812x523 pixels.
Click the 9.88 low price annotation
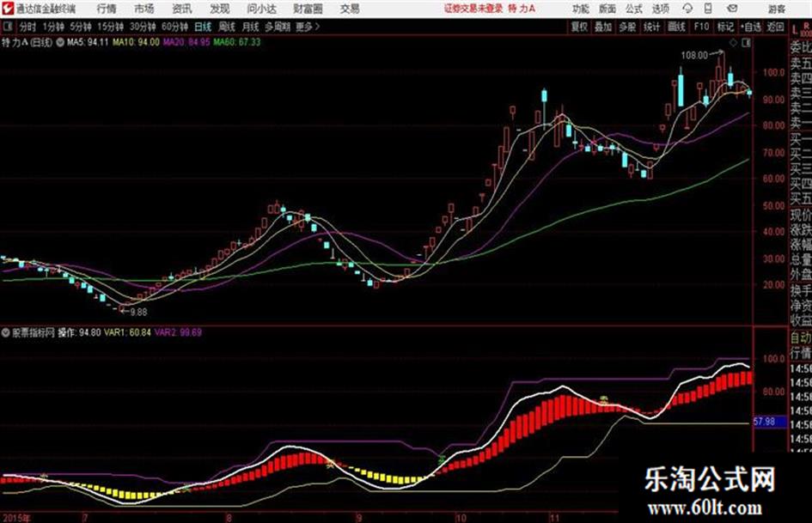pyautogui.click(x=138, y=313)
